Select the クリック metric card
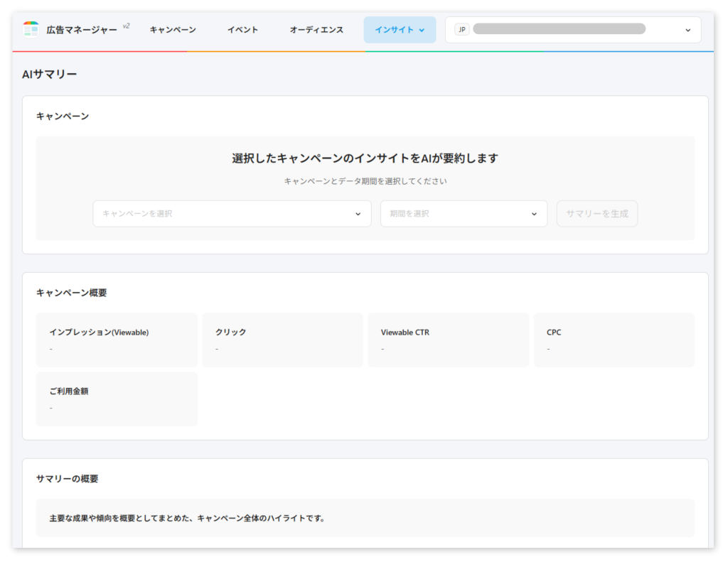728x562 pixels. coord(282,340)
